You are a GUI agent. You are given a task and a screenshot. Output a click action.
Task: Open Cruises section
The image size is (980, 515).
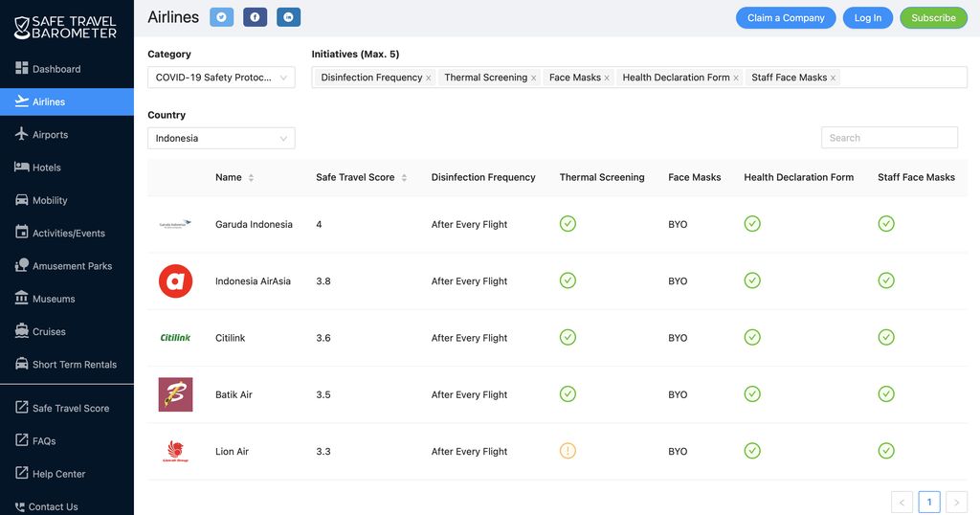pyautogui.click(x=67, y=331)
